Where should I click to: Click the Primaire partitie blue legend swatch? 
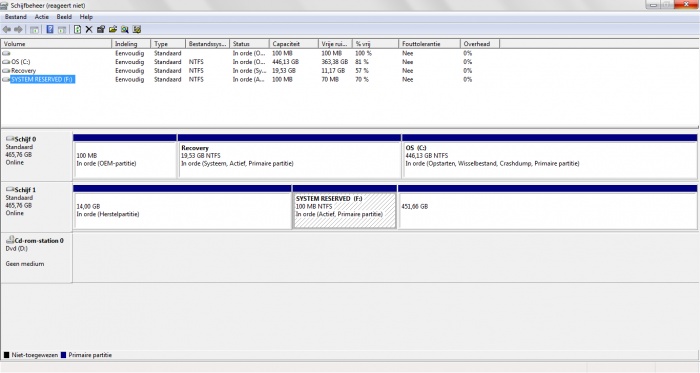click(x=63, y=355)
